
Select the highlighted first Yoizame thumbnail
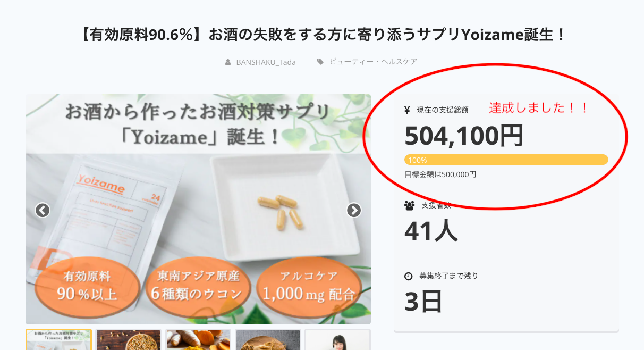click(58, 339)
